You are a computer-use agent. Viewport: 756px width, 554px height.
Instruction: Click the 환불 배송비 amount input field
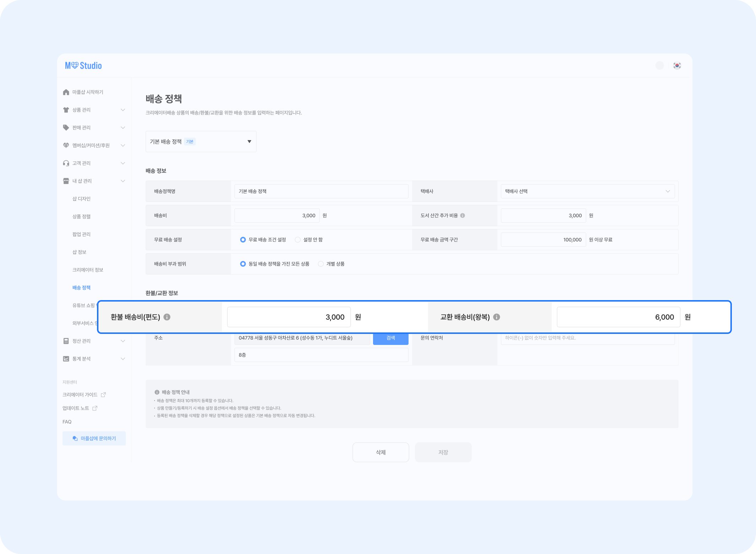[x=289, y=317]
